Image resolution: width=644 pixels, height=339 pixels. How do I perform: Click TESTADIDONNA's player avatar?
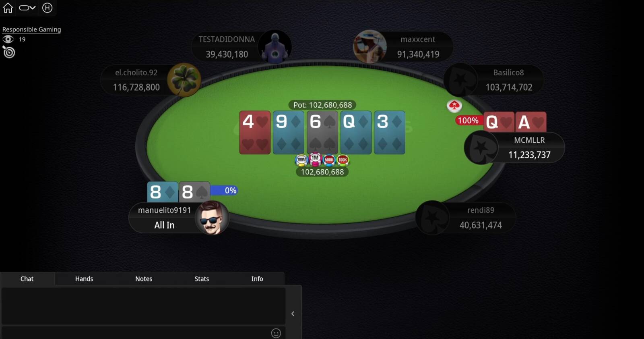[275, 46]
